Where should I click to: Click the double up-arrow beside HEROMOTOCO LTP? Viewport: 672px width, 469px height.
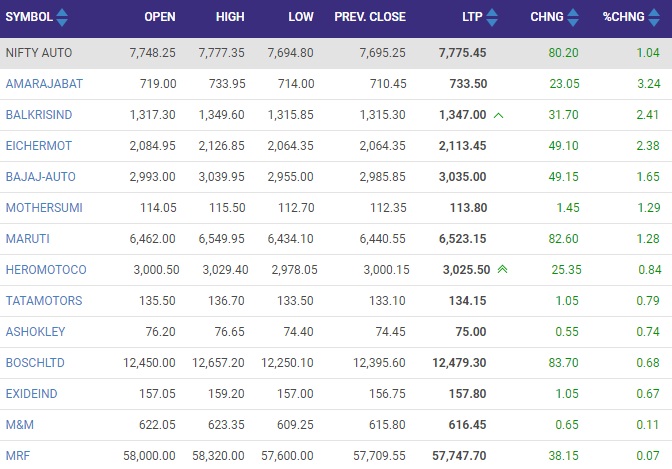[x=502, y=269]
